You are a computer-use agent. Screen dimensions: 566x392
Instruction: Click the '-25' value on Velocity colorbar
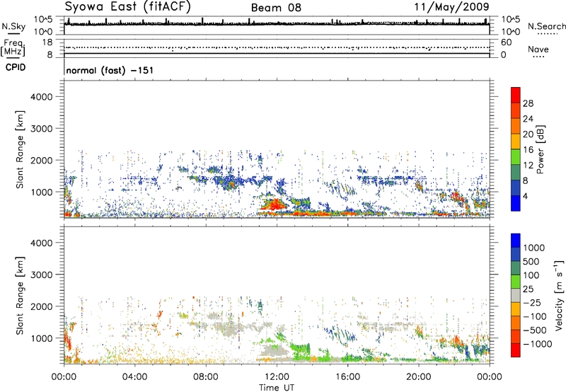point(532,303)
